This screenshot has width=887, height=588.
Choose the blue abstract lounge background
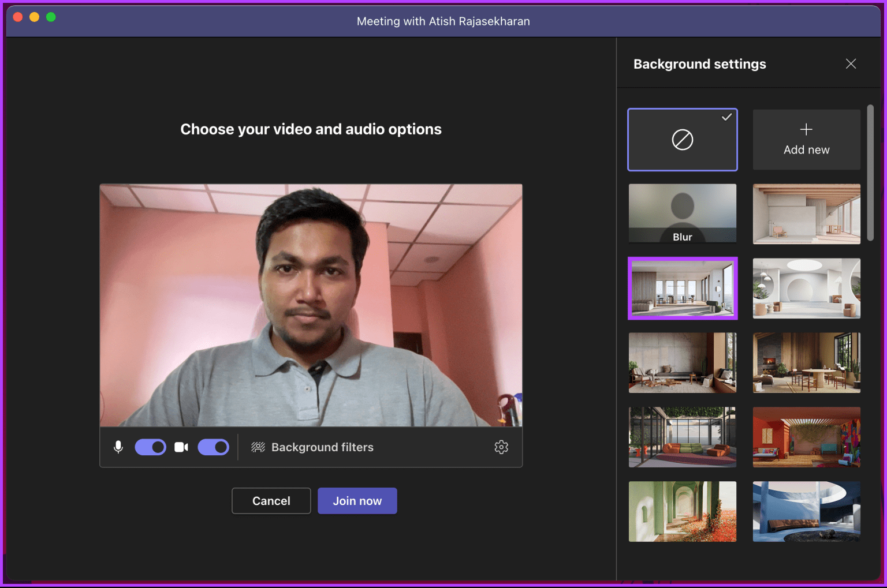coord(807,511)
